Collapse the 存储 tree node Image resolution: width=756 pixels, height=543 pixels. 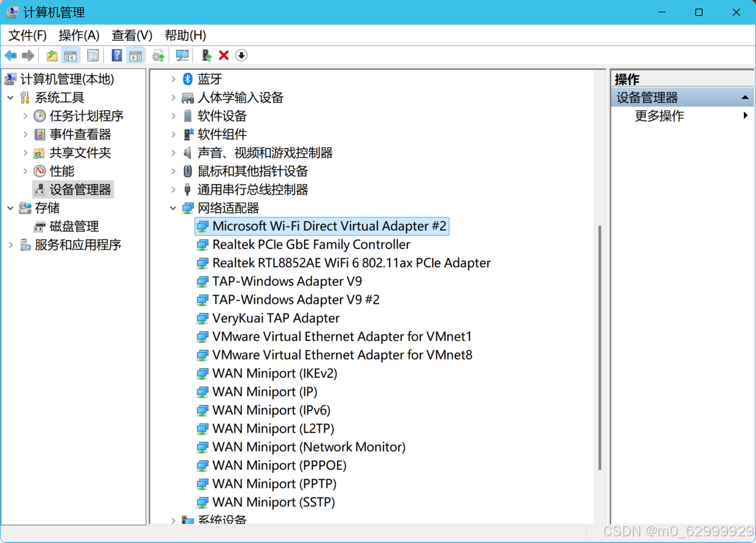coord(10,208)
